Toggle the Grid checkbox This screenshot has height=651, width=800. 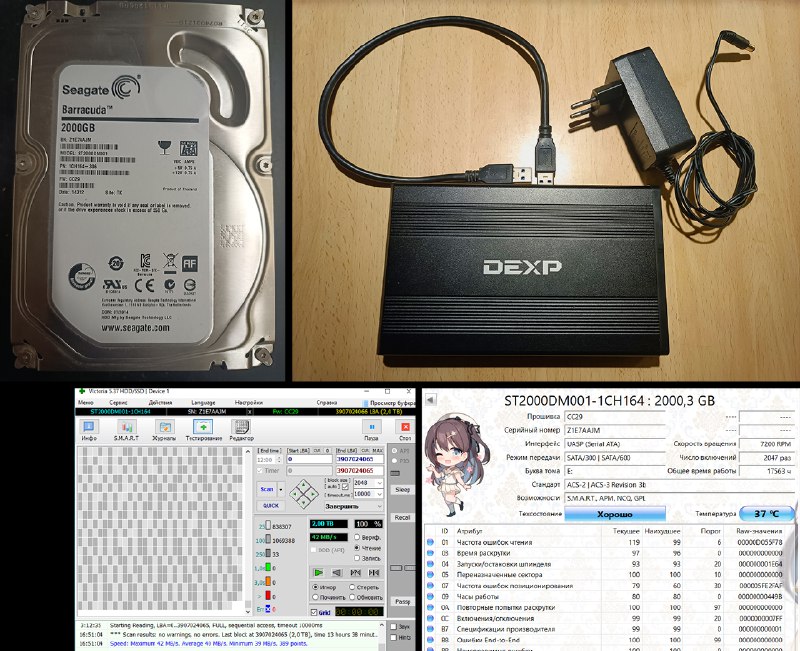coord(314,612)
